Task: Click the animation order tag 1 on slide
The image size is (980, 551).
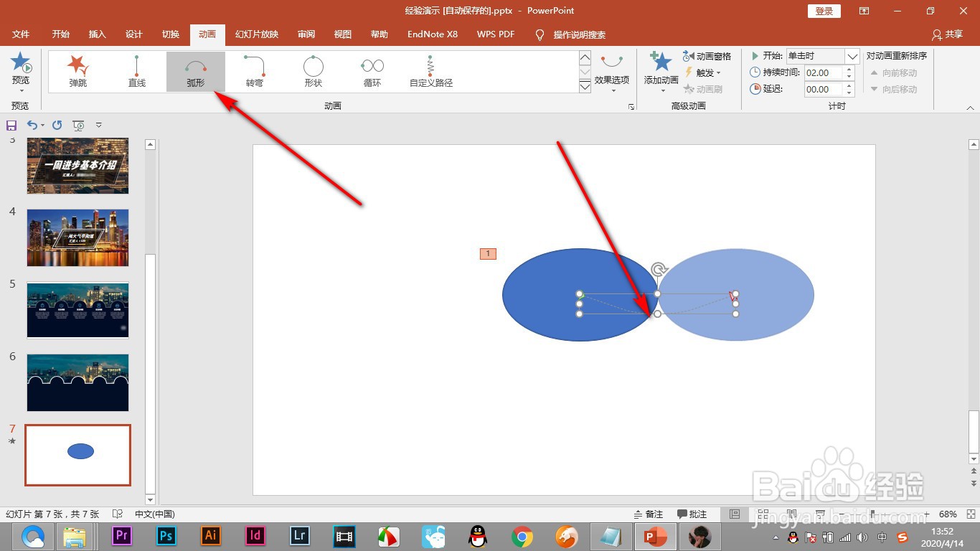Action: (488, 254)
